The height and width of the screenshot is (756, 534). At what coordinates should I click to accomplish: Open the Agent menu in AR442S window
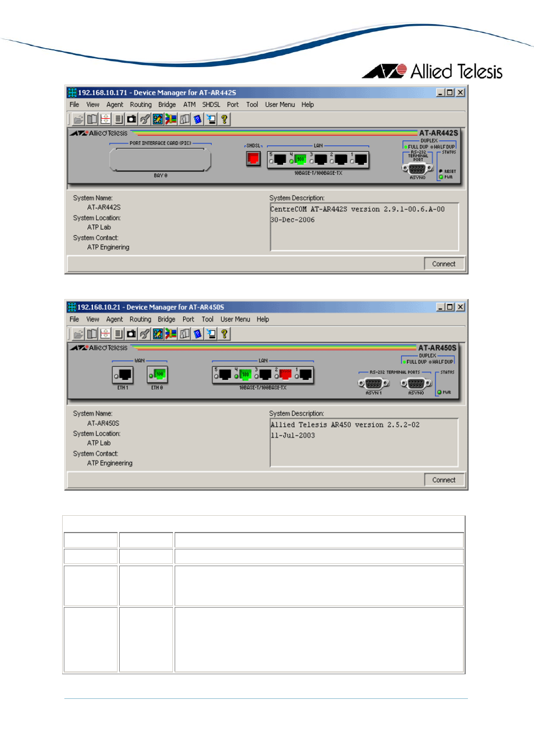pyautogui.click(x=115, y=105)
